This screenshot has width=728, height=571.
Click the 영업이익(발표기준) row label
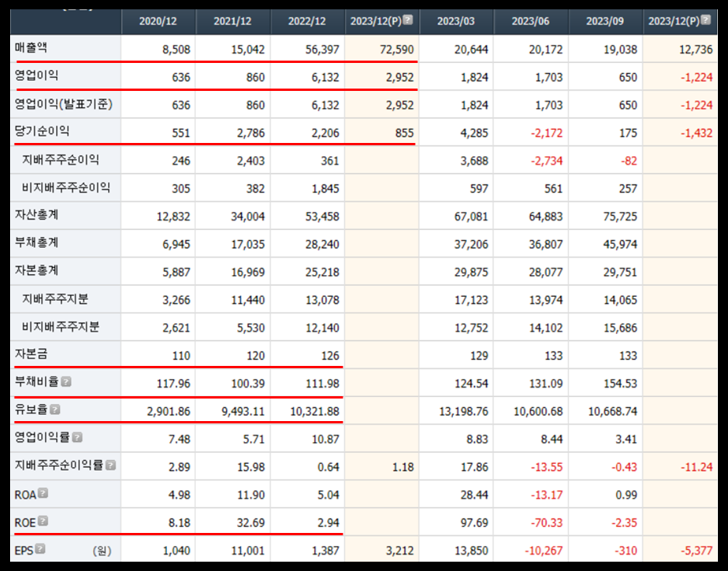click(64, 104)
